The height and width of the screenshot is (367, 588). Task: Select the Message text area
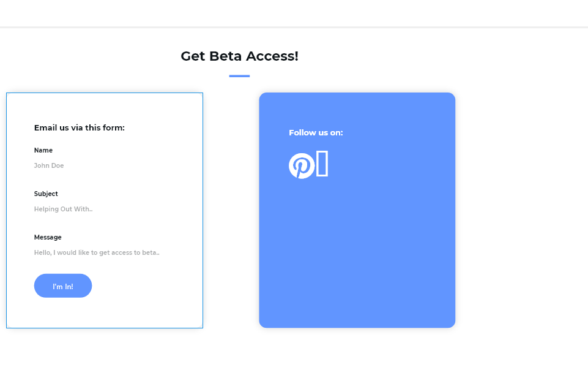pos(104,252)
